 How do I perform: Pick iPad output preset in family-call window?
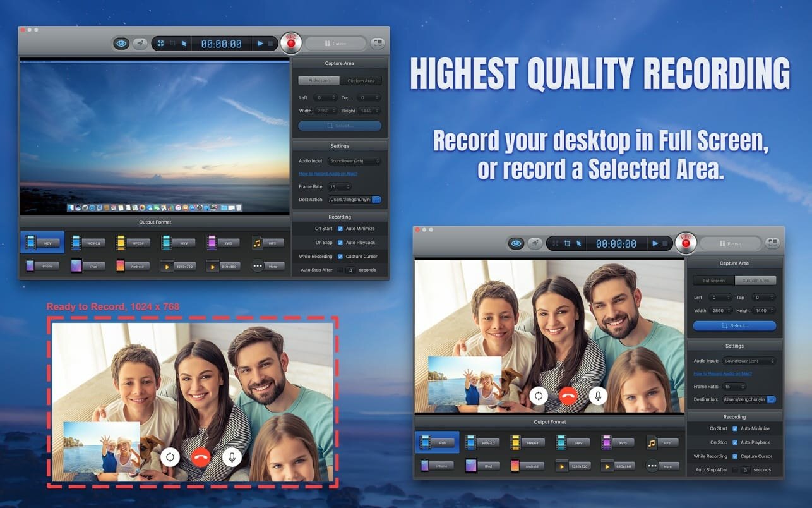tap(482, 466)
